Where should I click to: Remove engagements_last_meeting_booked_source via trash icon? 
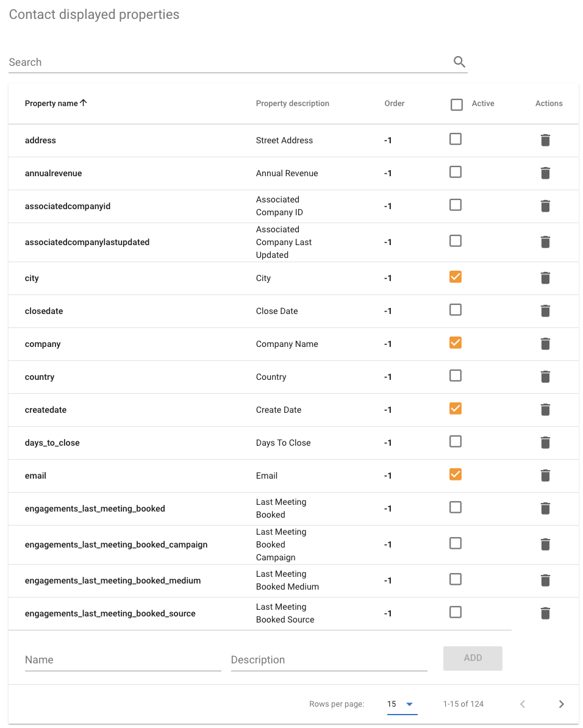coord(545,613)
